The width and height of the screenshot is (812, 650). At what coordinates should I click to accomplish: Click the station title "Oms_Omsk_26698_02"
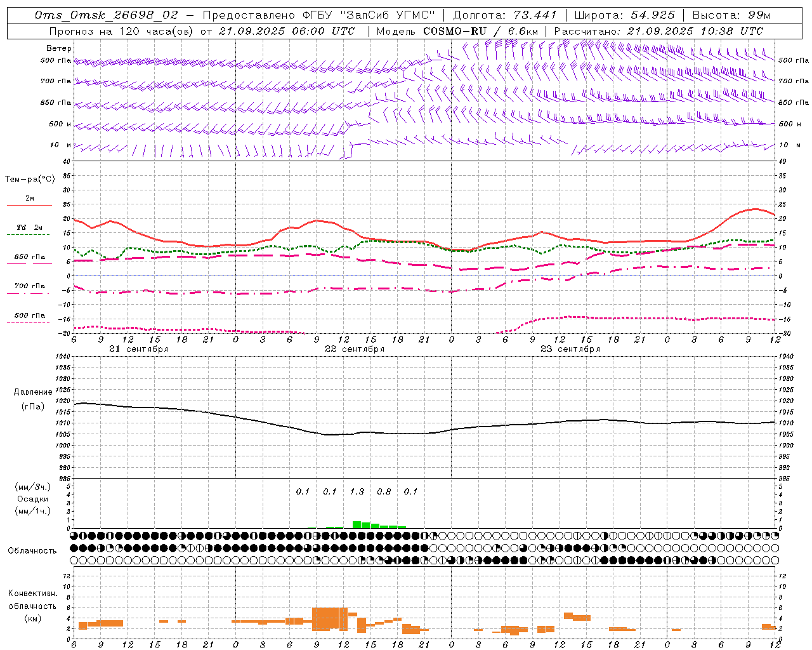point(107,15)
